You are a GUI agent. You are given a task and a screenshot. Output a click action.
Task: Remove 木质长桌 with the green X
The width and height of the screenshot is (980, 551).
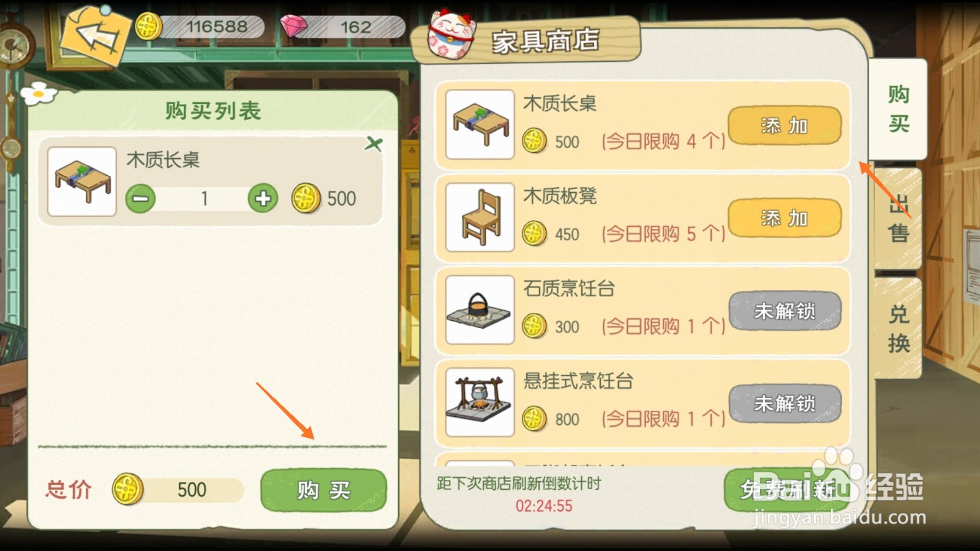pyautogui.click(x=373, y=144)
